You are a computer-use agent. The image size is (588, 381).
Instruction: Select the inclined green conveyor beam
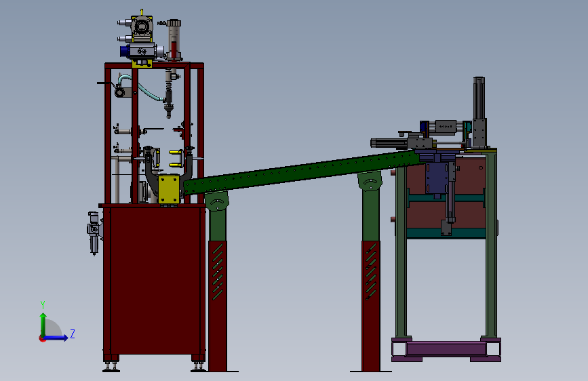click(304, 172)
